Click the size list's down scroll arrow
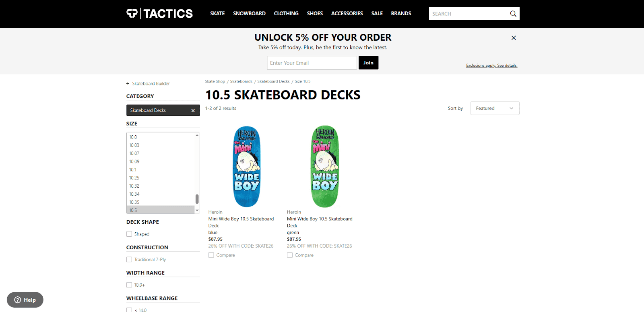Viewport: 644px width, 312px height. pos(197,210)
